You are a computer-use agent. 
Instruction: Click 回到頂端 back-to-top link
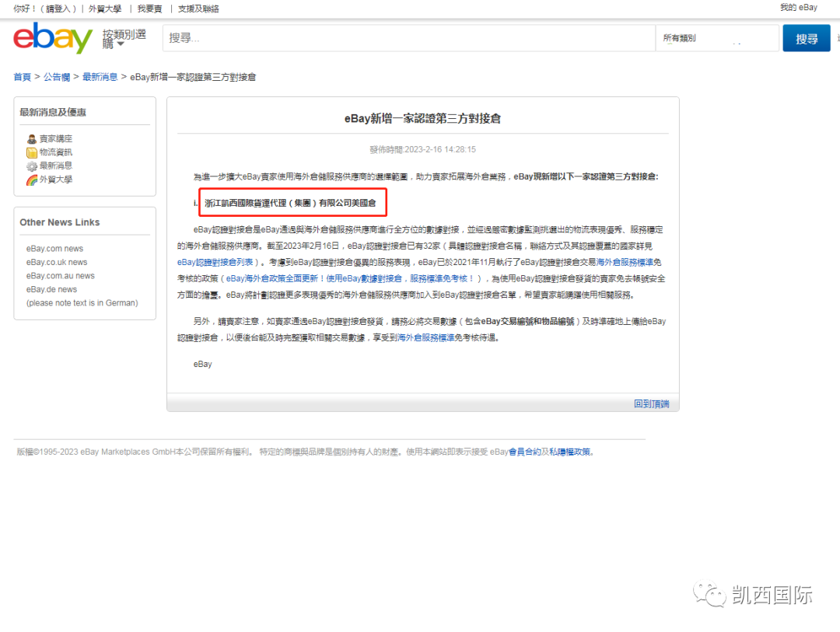point(651,403)
